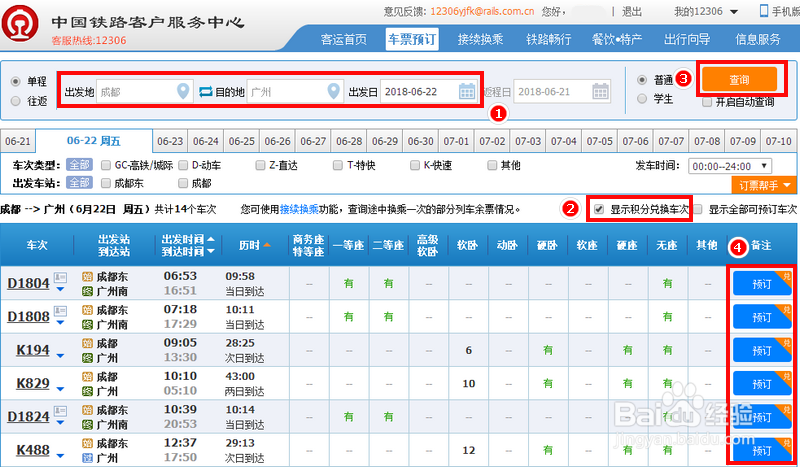This screenshot has height=467, width=800.
Task: Open the 客运首页 navigation tab
Action: pyautogui.click(x=344, y=39)
